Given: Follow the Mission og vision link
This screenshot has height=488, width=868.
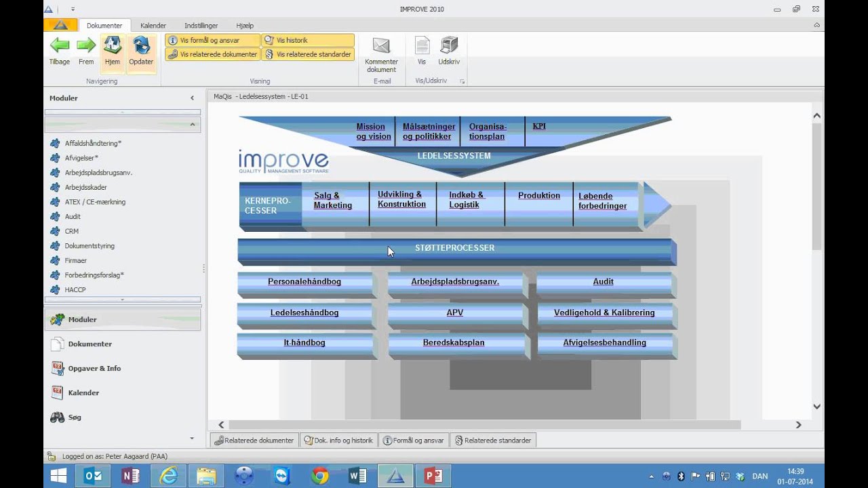Looking at the screenshot, I should tap(374, 131).
